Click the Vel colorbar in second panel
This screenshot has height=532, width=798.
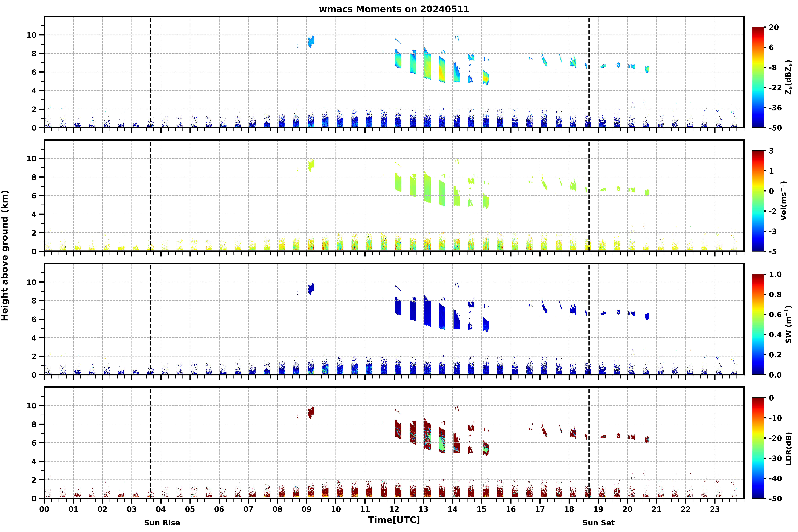[x=758, y=201]
